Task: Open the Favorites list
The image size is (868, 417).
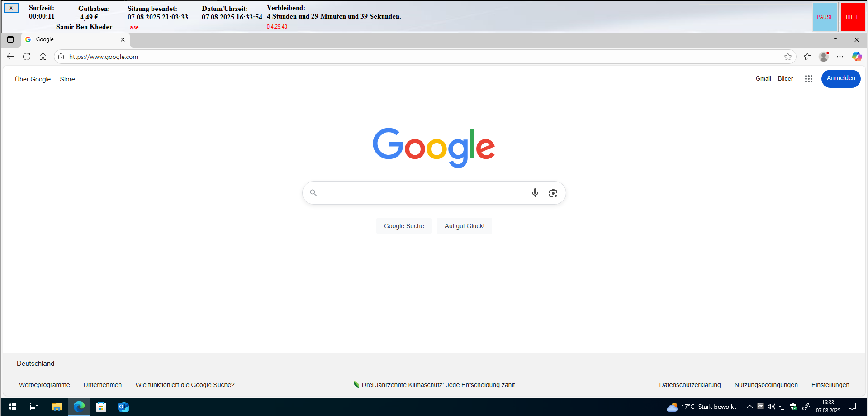Action: [x=807, y=57]
